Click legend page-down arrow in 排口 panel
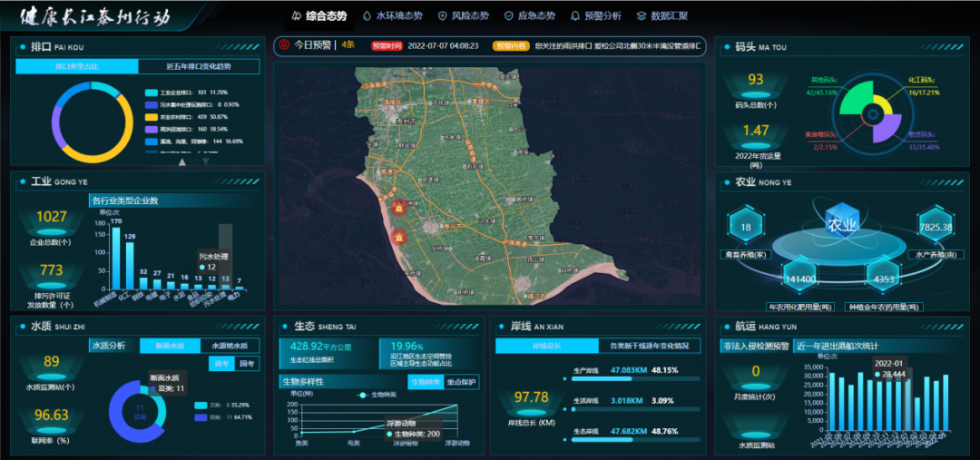Image resolution: width=980 pixels, height=460 pixels. pos(205,163)
